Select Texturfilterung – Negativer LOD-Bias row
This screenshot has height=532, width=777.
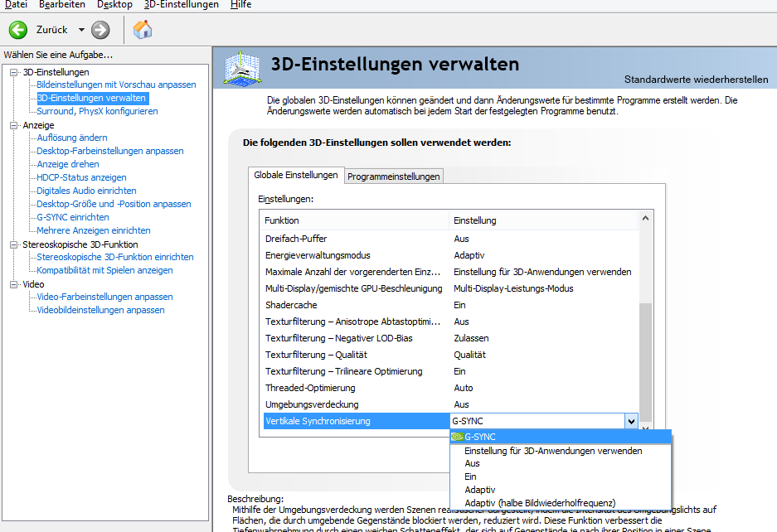click(x=450, y=338)
